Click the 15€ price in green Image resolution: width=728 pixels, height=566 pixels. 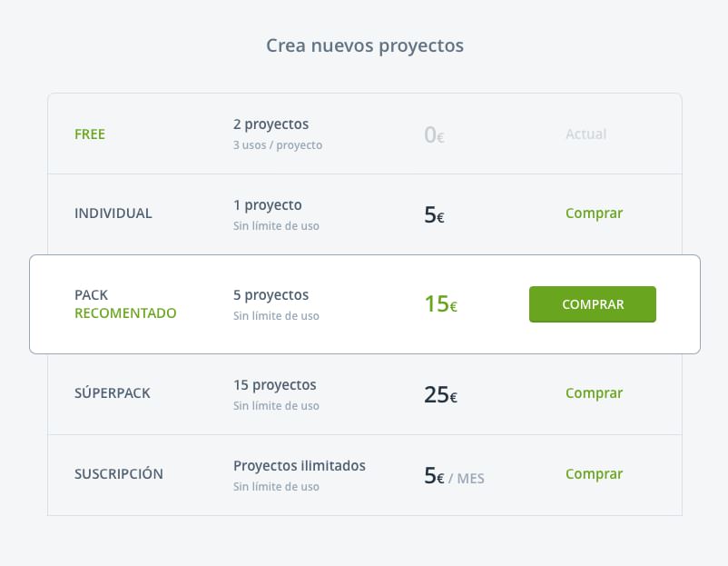[x=440, y=304]
